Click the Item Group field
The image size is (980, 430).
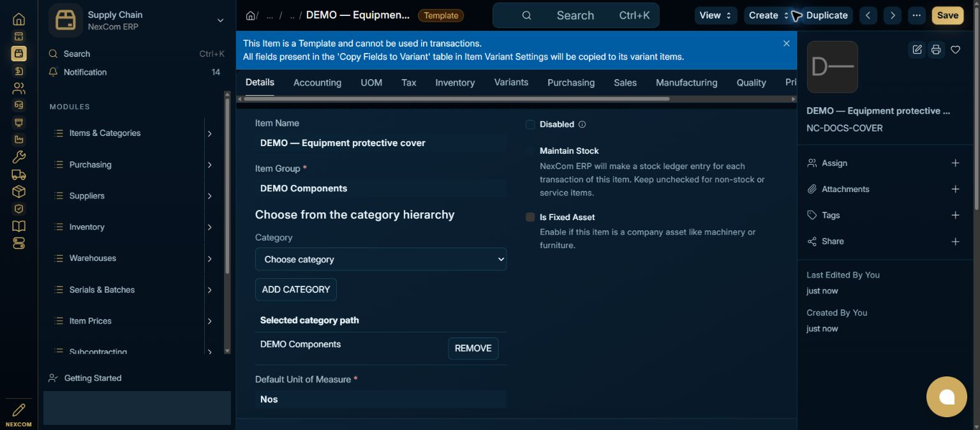pyautogui.click(x=381, y=188)
